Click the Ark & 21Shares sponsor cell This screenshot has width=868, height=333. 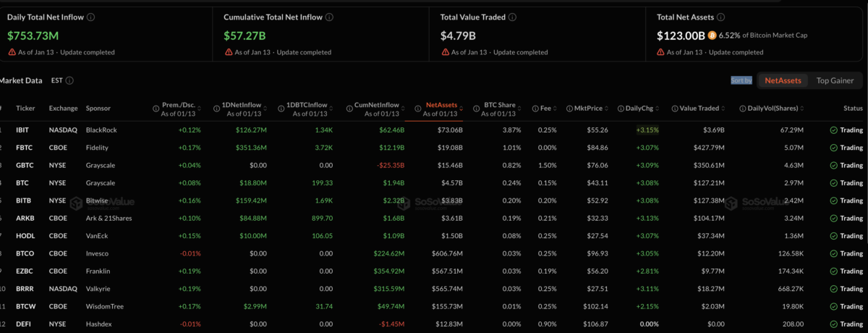tap(109, 219)
